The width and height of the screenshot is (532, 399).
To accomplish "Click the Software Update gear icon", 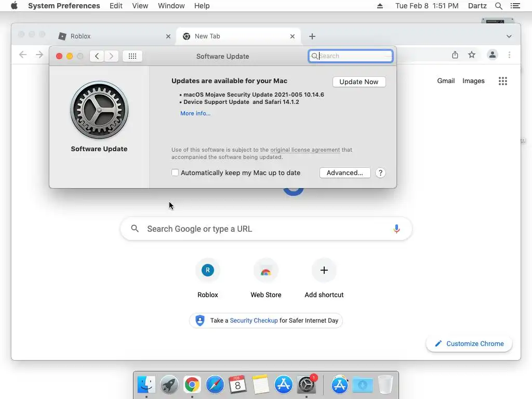I will (99, 110).
